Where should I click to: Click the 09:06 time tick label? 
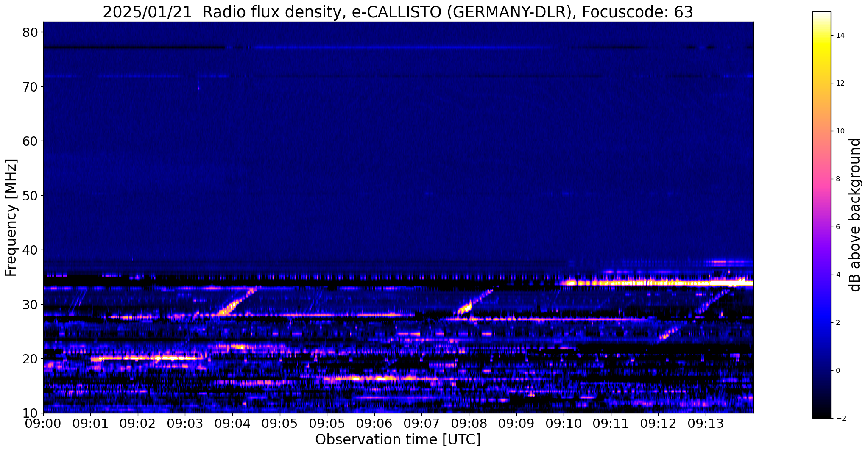click(x=374, y=424)
